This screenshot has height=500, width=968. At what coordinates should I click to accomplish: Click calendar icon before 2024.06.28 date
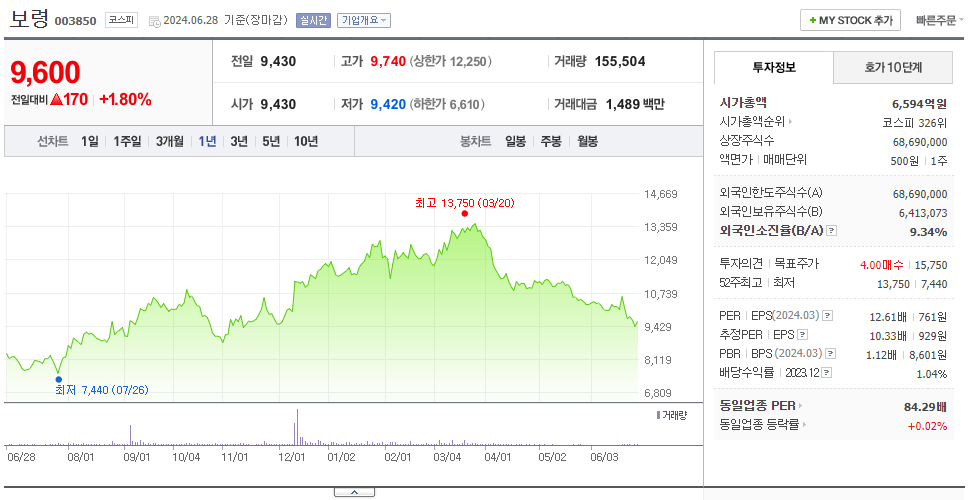click(154, 21)
